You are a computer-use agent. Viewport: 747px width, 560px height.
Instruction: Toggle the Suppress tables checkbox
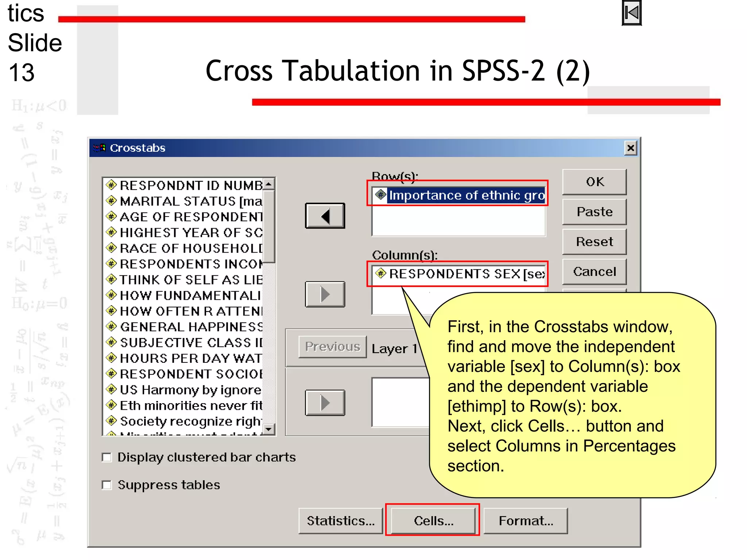107,485
